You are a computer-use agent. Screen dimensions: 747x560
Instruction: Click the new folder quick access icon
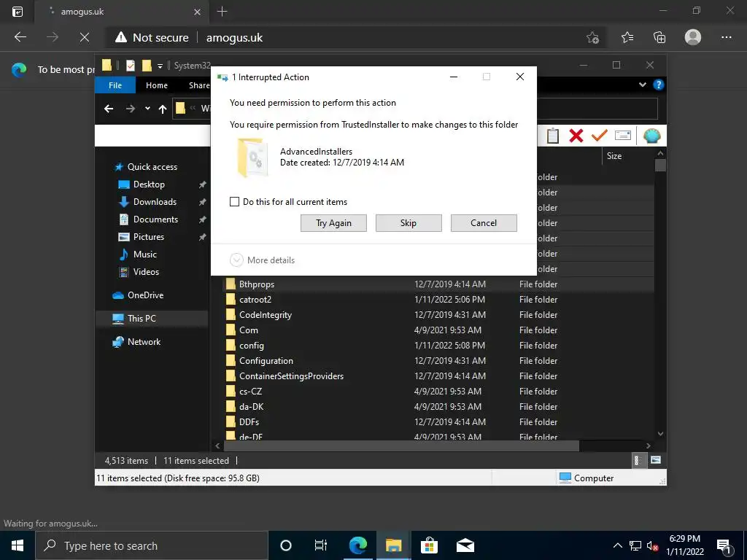(x=147, y=65)
